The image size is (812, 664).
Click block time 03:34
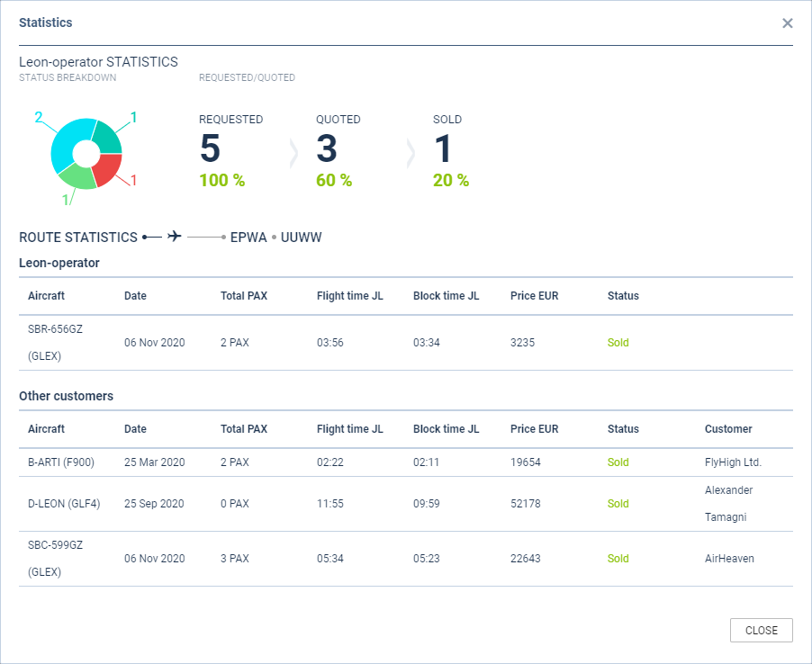click(x=426, y=343)
